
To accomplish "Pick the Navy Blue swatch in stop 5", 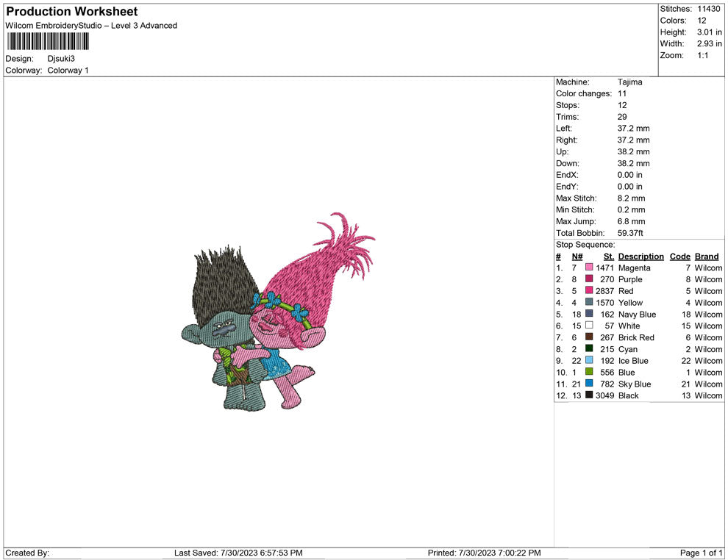I will [x=589, y=314].
